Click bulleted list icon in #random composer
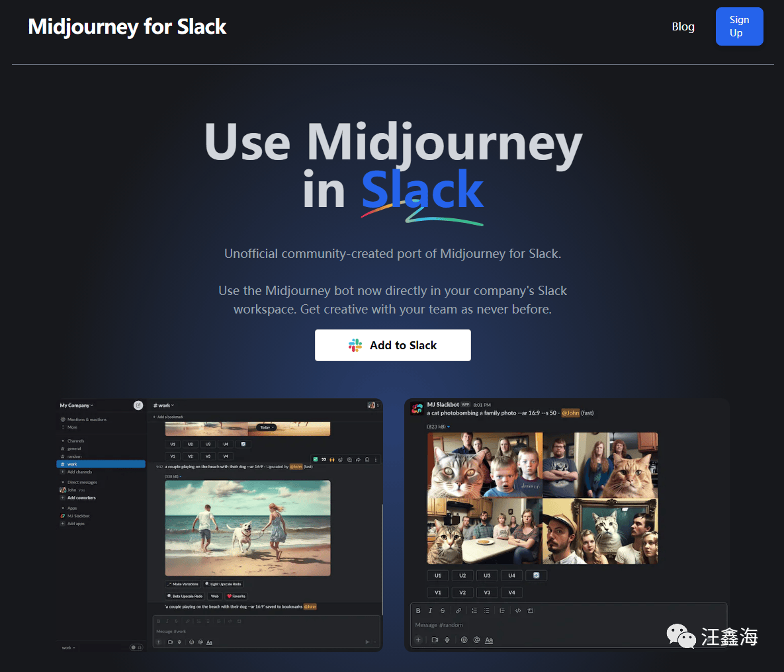 (486, 610)
